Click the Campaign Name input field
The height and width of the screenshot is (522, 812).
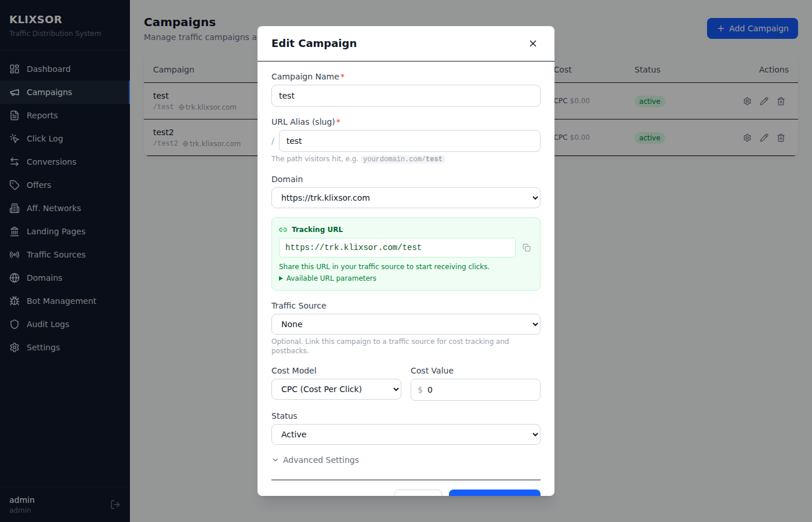point(405,96)
